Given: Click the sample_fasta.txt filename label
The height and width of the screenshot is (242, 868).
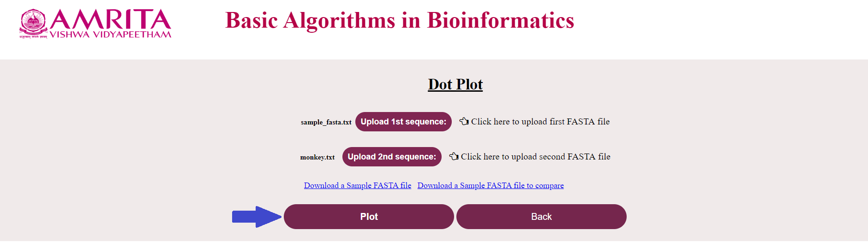Looking at the screenshot, I should 326,122.
